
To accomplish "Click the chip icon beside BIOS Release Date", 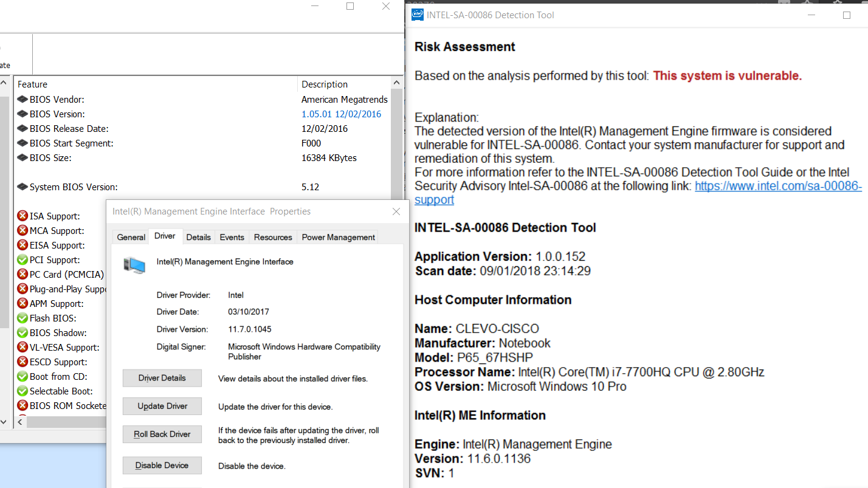I will click(x=22, y=129).
